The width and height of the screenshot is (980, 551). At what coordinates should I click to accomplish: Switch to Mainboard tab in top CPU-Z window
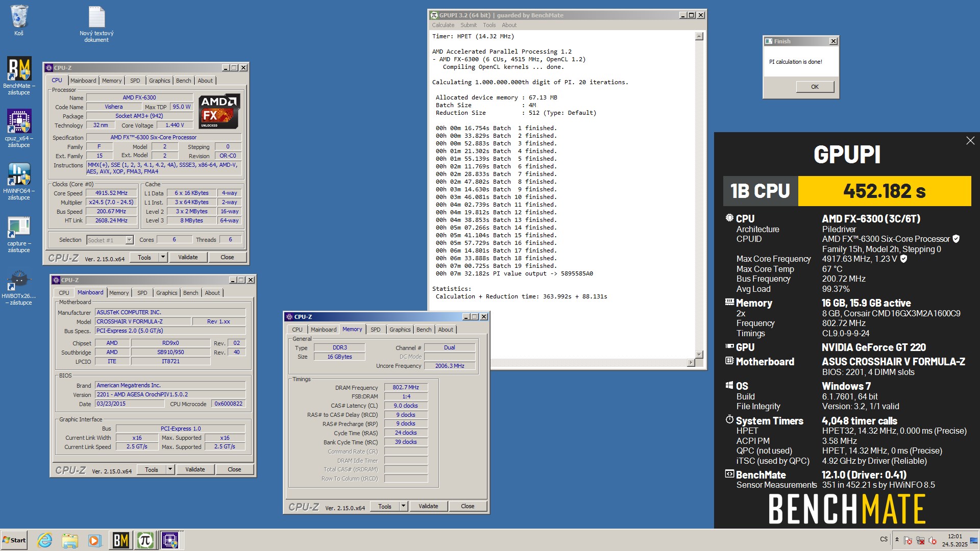click(83, 81)
